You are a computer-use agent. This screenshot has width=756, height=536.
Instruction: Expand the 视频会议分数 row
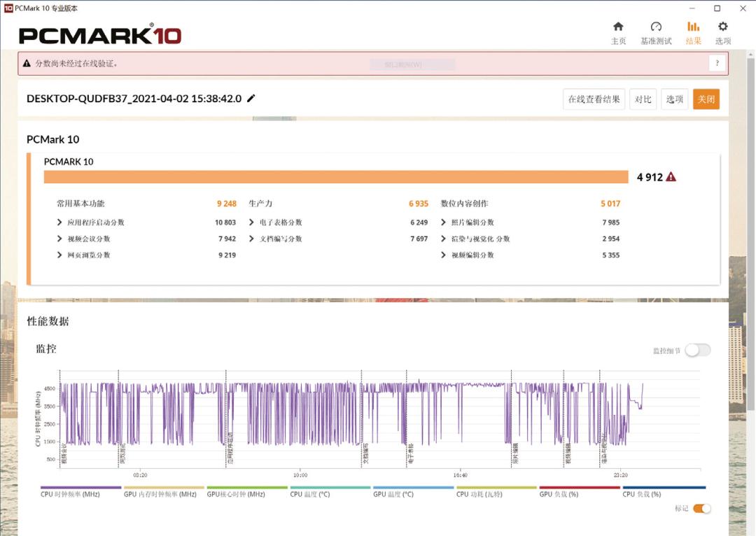pyautogui.click(x=60, y=239)
